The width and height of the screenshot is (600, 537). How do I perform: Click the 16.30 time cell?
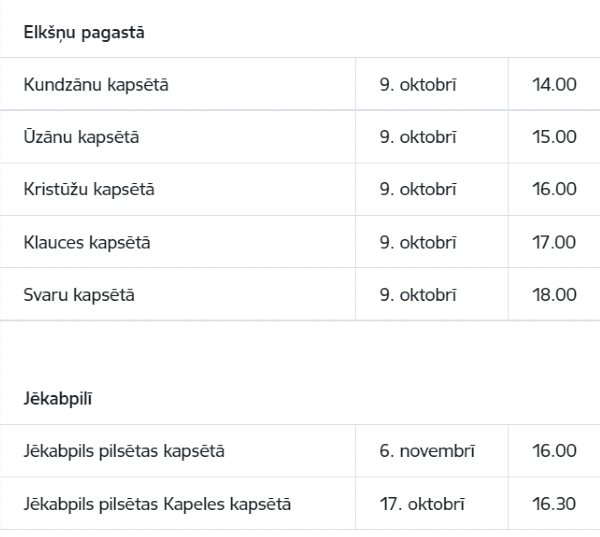[x=554, y=503]
